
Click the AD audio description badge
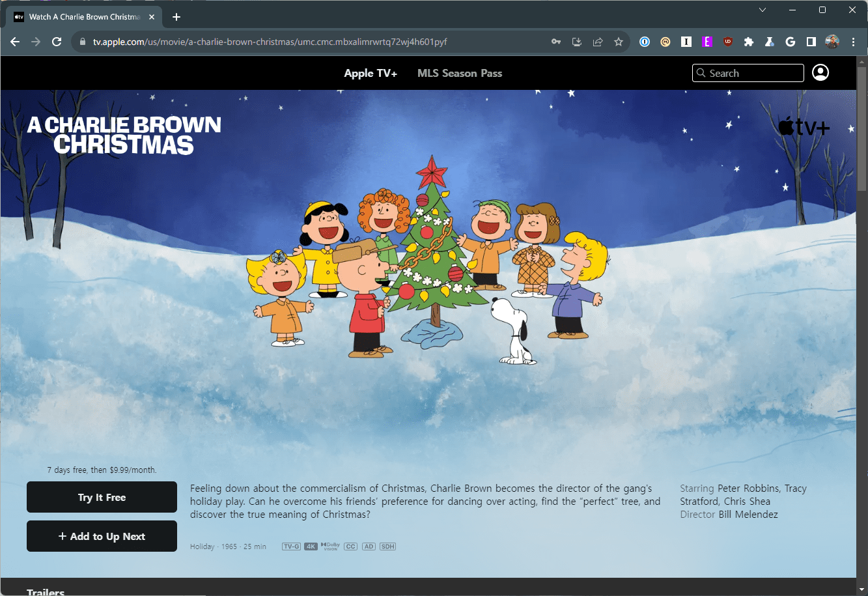click(x=369, y=546)
